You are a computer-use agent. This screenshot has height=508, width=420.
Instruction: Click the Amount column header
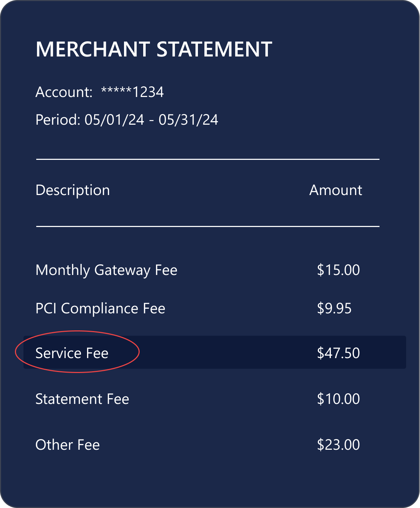335,190
